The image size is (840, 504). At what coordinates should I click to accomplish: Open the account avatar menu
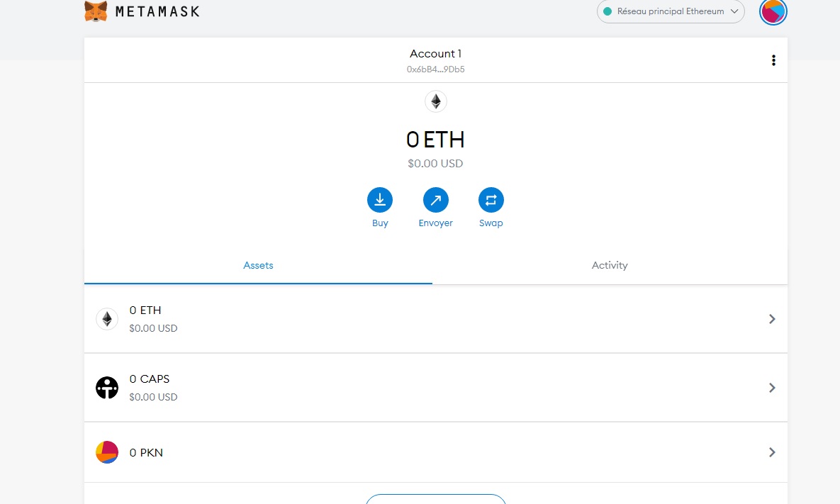tap(773, 12)
